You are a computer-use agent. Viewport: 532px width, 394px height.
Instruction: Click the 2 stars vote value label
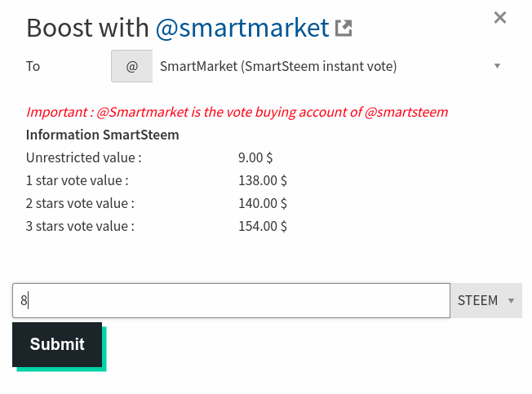click(x=80, y=203)
